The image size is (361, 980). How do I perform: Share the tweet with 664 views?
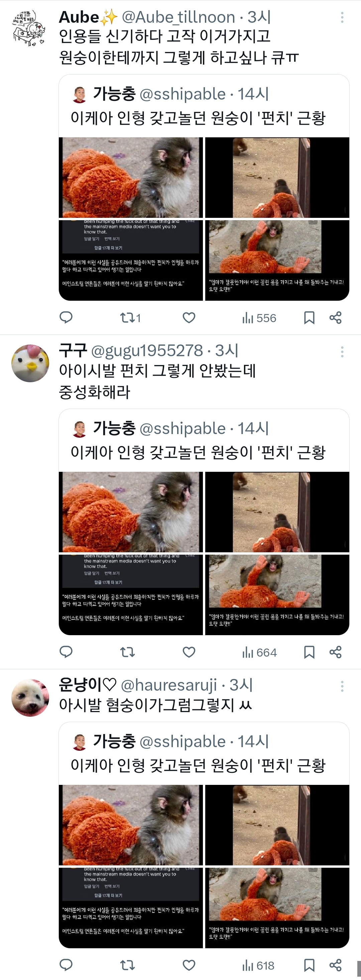[335, 652]
